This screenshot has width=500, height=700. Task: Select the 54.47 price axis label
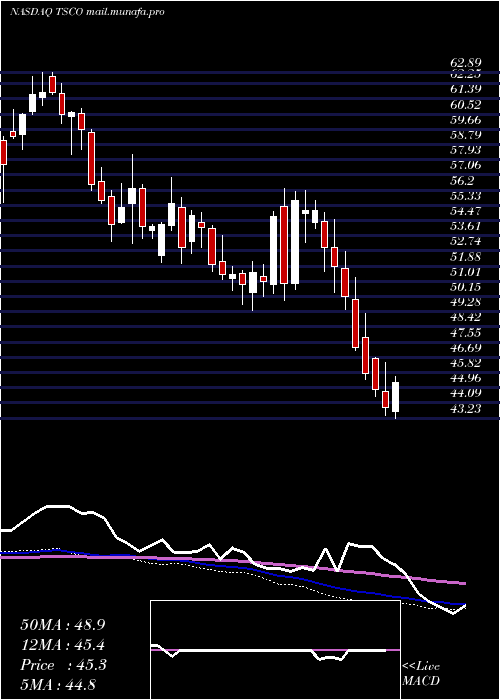tap(466, 211)
